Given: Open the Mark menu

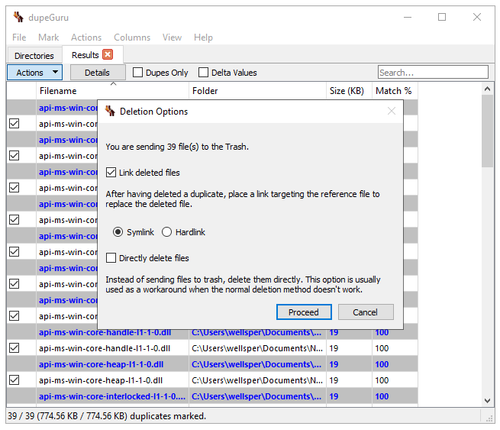Looking at the screenshot, I should (x=48, y=37).
